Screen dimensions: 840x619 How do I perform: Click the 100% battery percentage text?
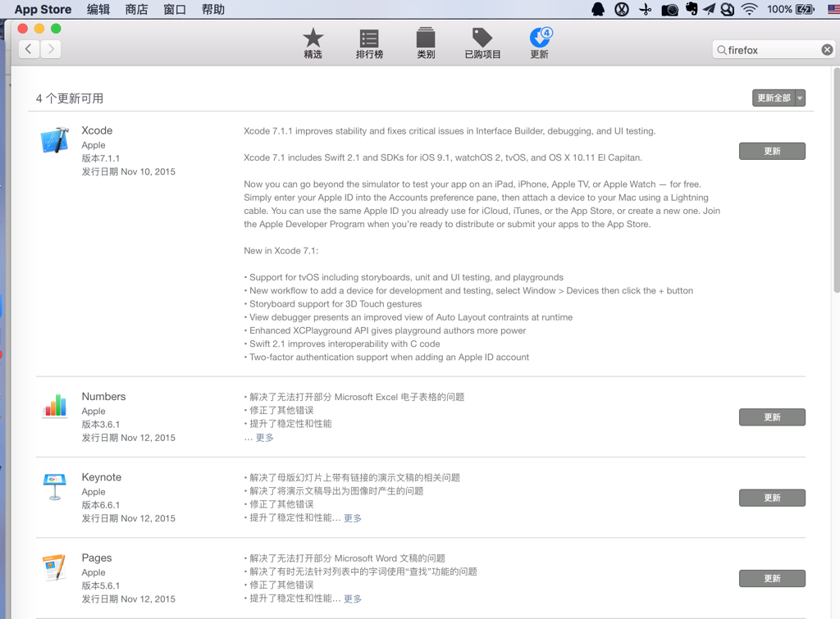point(779,9)
